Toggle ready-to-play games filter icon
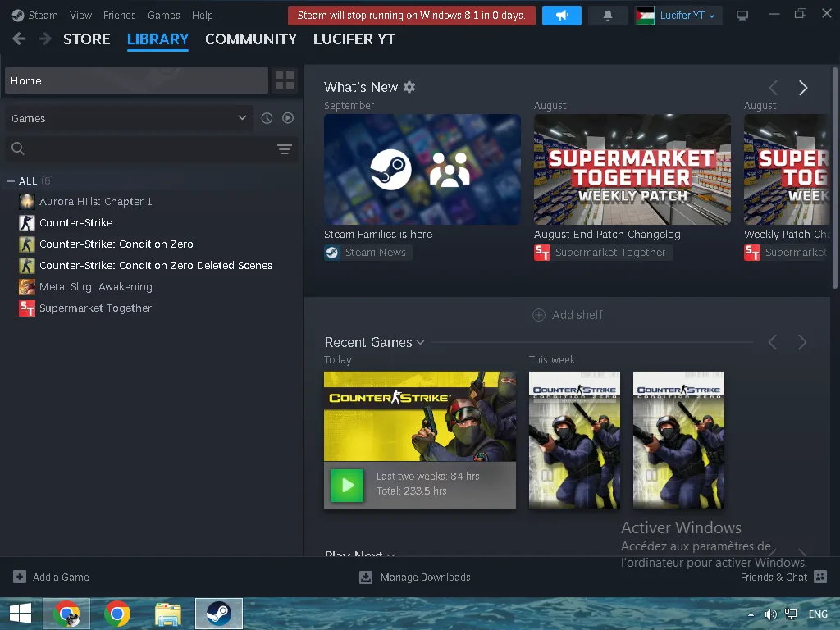The height and width of the screenshot is (630, 840). click(288, 118)
